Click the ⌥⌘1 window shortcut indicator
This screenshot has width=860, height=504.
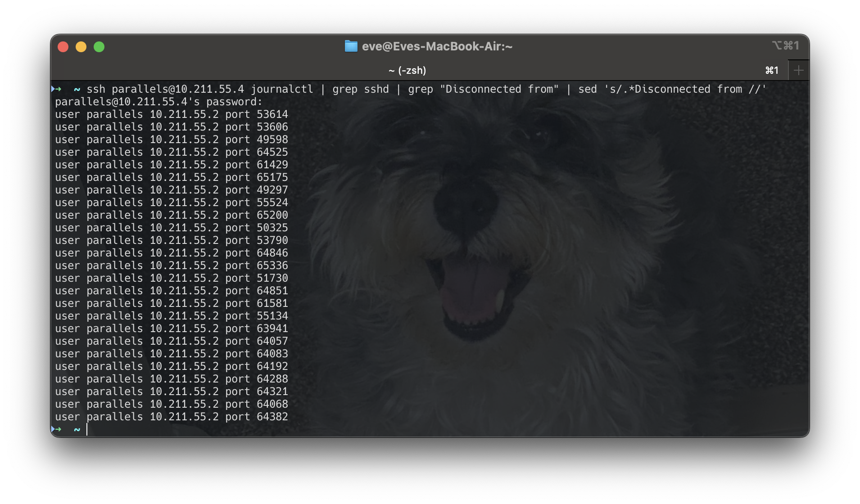point(786,45)
